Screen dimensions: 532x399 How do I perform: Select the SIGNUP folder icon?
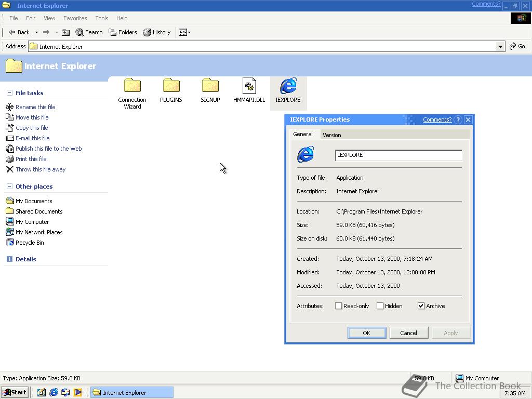pos(210,86)
